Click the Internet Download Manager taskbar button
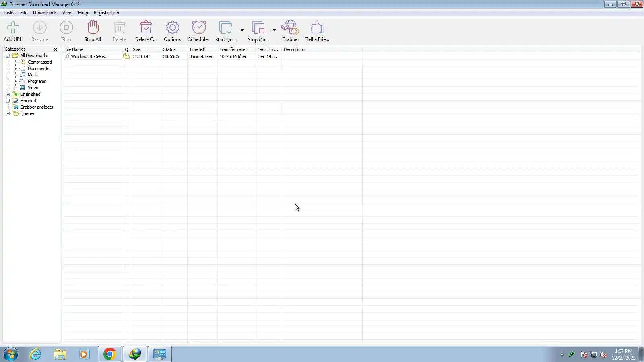The width and height of the screenshot is (644, 362). pyautogui.click(x=134, y=354)
